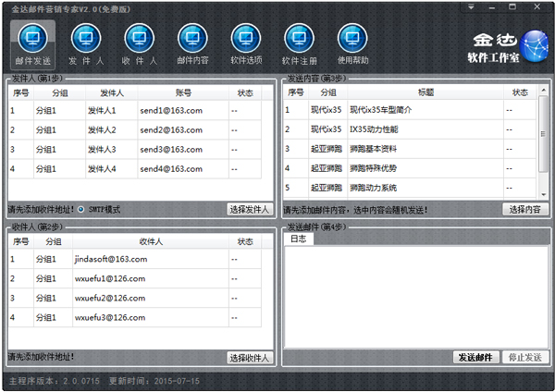The height and width of the screenshot is (392, 555).
Task: Click the 选择发件人 button
Action: pos(249,209)
